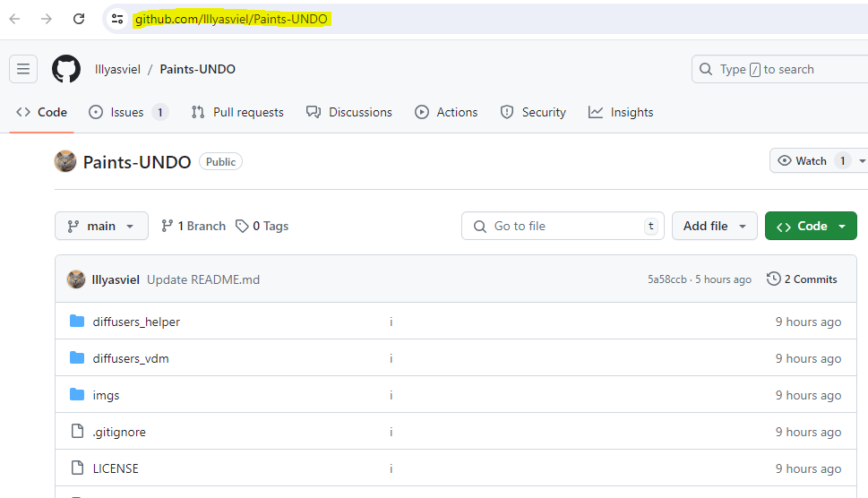Open site information icon in address bar
868x498 pixels.
click(x=117, y=19)
